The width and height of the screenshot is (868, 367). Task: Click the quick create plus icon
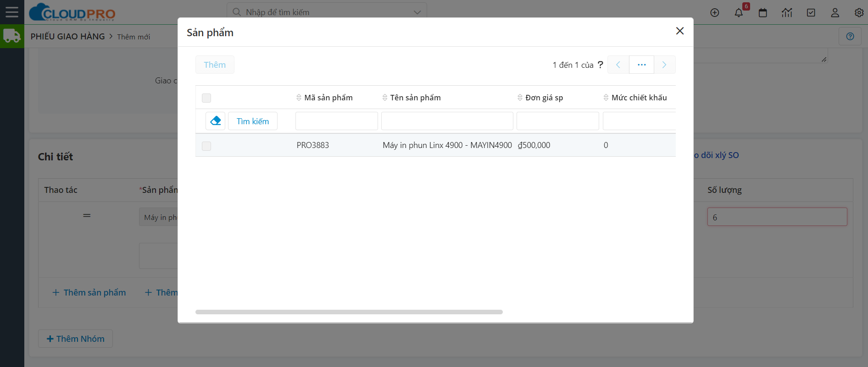pos(715,13)
